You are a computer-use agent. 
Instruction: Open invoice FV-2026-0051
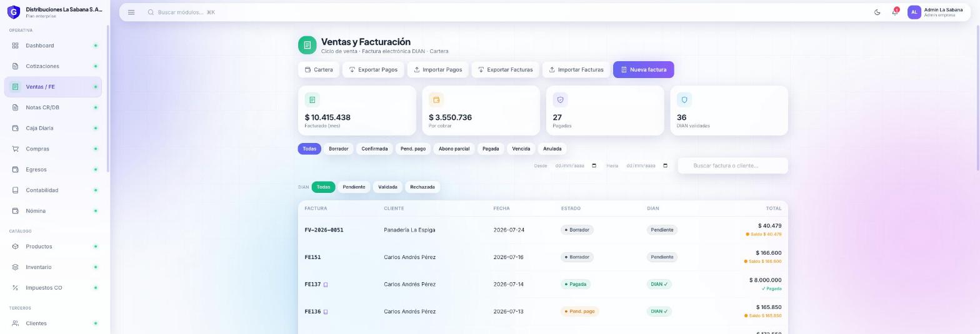coord(324,230)
